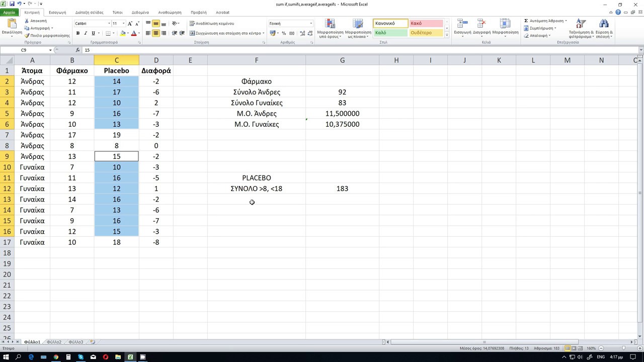This screenshot has width=644, height=362.
Task: Select the Καλό cell style
Action: [390, 33]
